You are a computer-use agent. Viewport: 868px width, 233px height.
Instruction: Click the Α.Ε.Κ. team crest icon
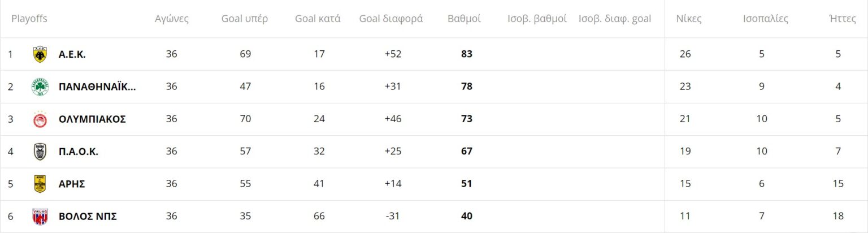pos(40,54)
